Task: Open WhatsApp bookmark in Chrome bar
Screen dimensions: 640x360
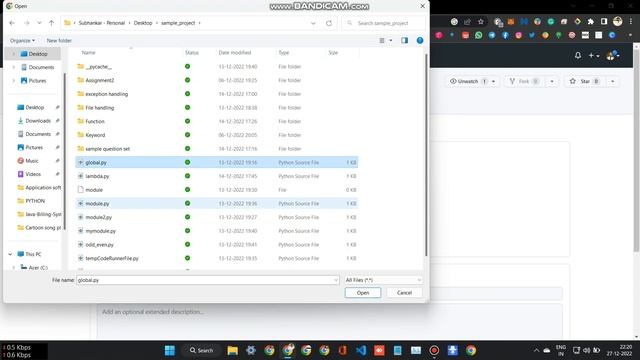Action: coord(478,36)
